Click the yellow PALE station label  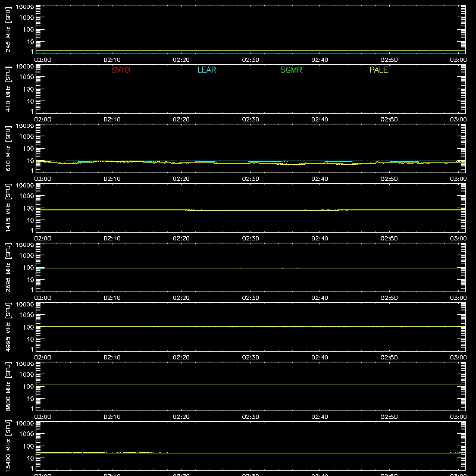pos(378,70)
